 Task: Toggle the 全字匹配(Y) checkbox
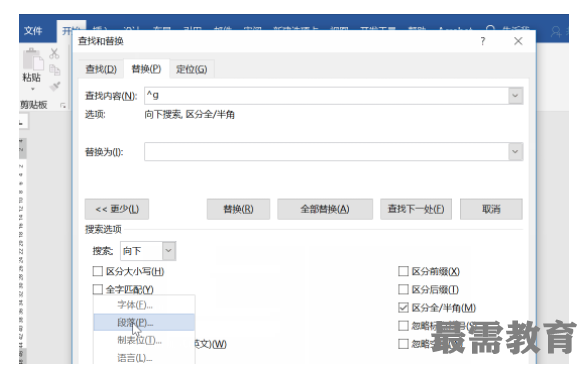(x=97, y=289)
